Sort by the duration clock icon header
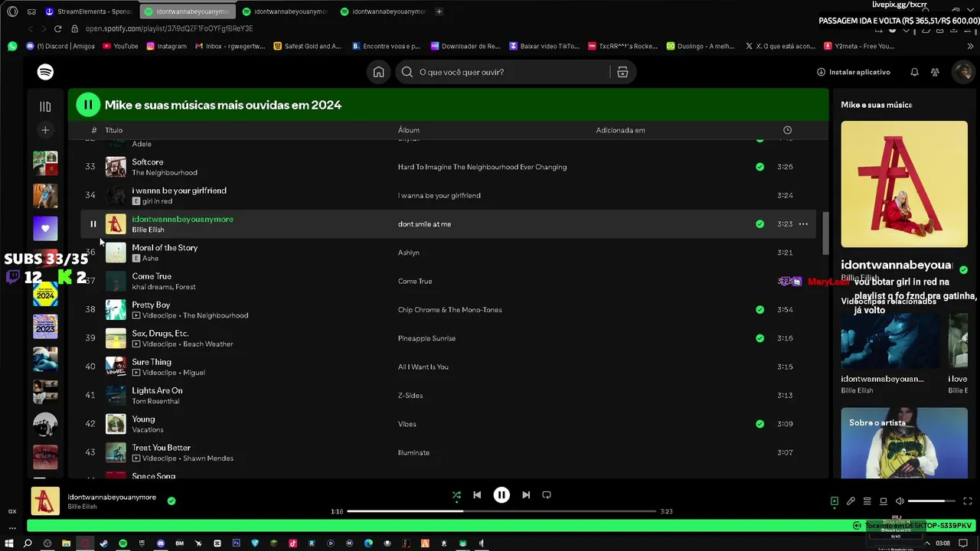Screen dimensions: 980x551 (x=787, y=130)
